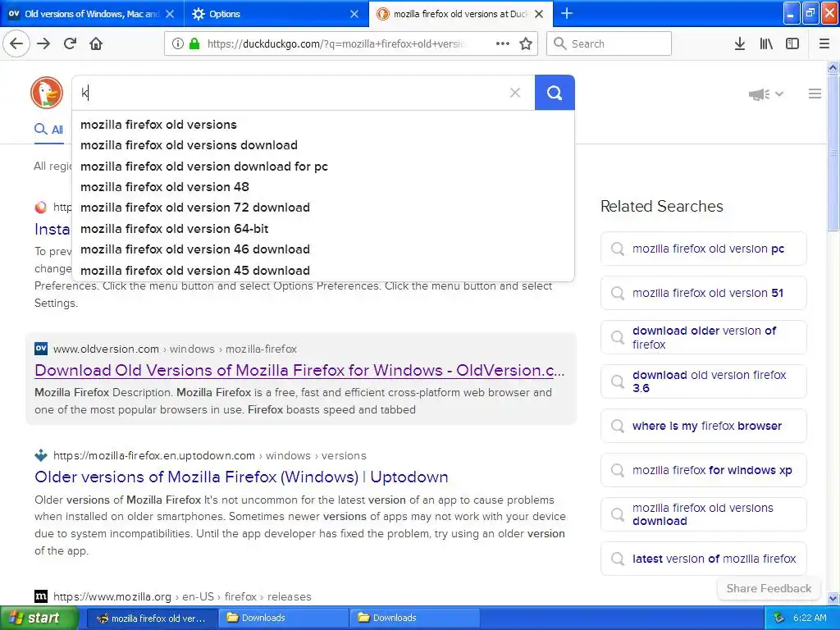Click the Firefox toolbar Search field
The height and width of the screenshot is (630, 840).
[609, 43]
